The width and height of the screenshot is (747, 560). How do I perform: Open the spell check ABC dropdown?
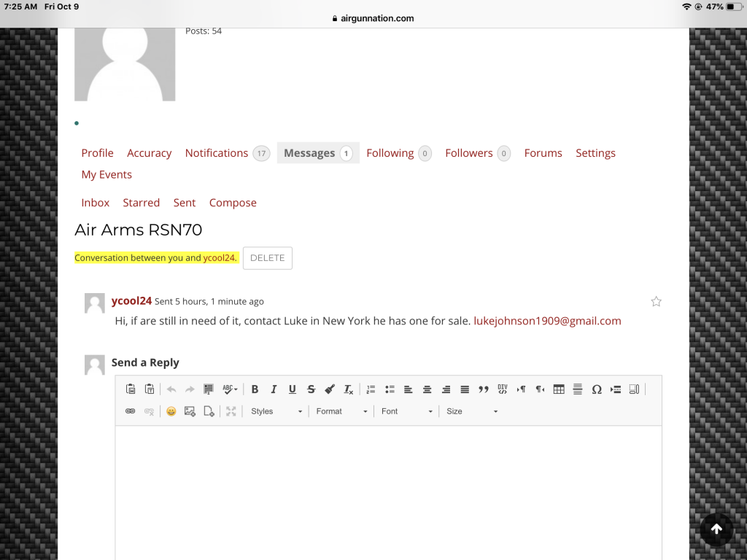[230, 389]
